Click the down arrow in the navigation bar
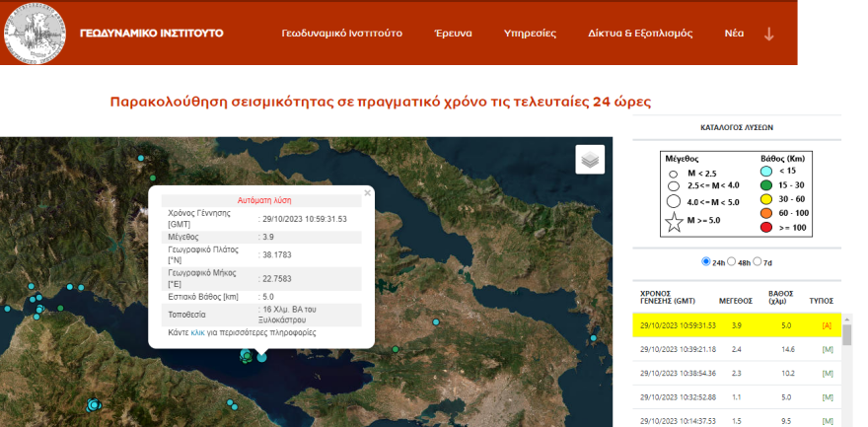This screenshot has width=868, height=427. [768, 34]
